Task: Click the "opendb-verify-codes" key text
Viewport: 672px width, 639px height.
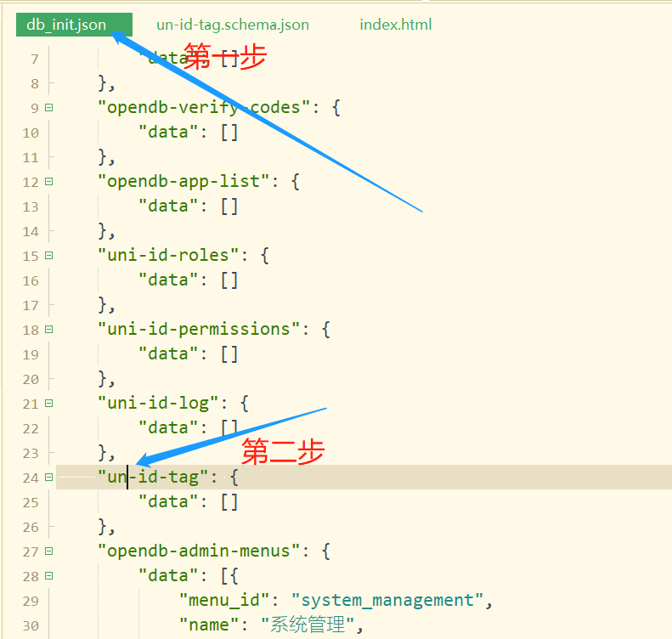Action: [x=204, y=108]
